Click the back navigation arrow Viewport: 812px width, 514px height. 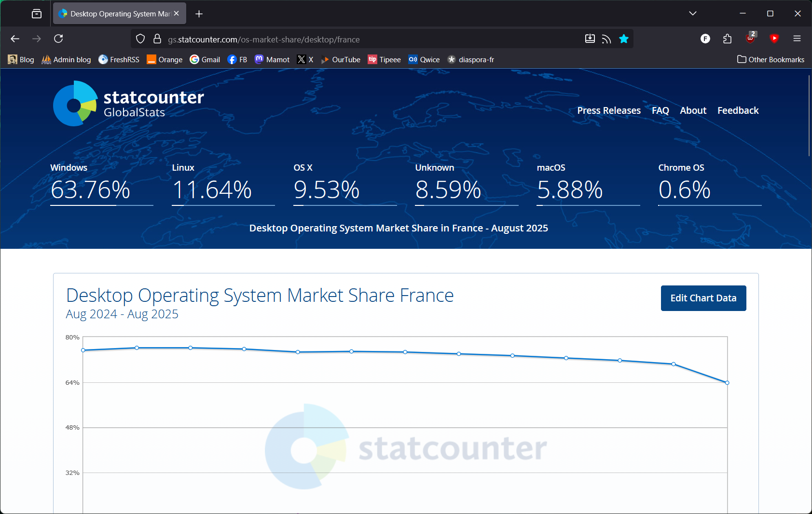[x=15, y=39]
